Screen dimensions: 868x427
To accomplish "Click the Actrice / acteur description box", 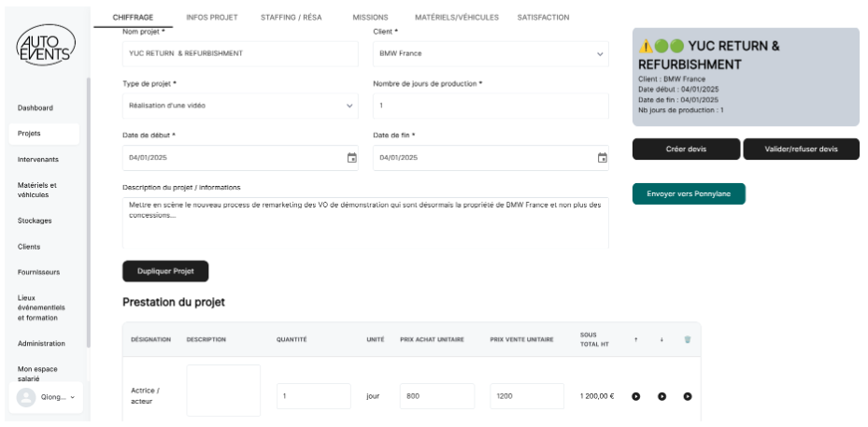I will tap(223, 391).
